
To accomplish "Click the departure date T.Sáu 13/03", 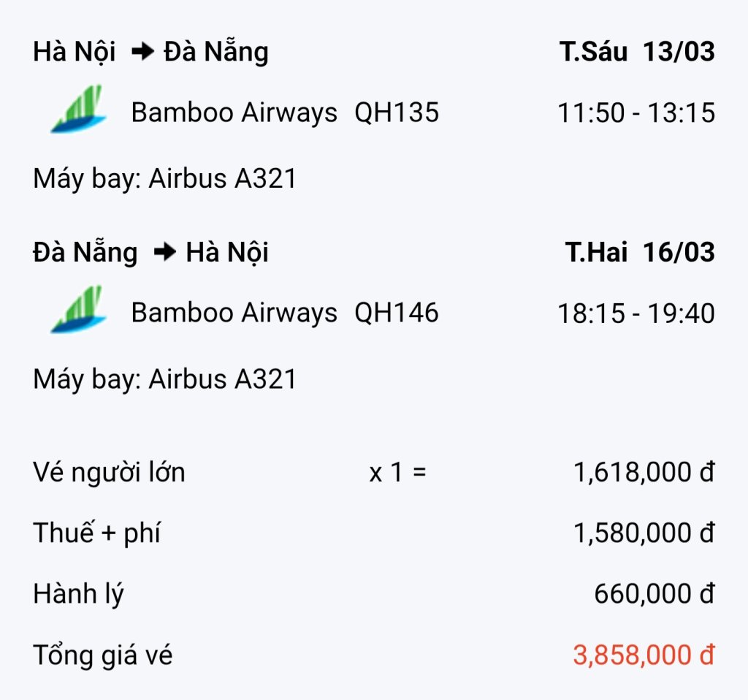I will pos(637,52).
